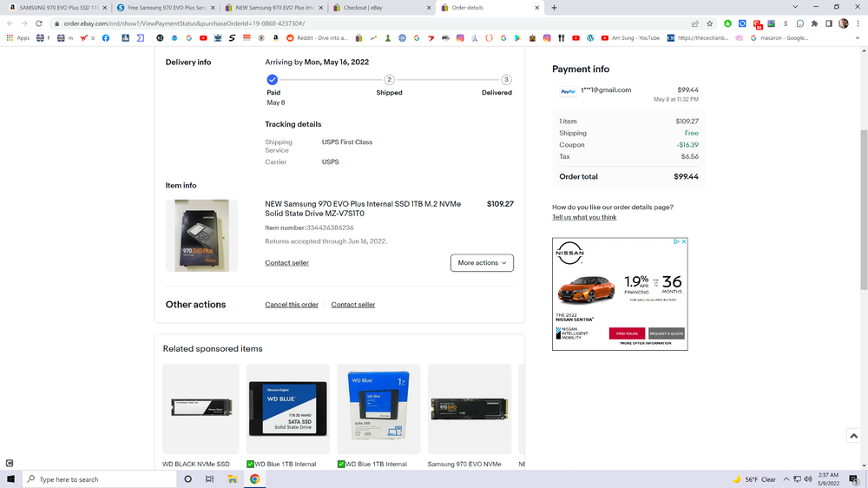Bookmark this page using the star icon

click(x=709, y=23)
